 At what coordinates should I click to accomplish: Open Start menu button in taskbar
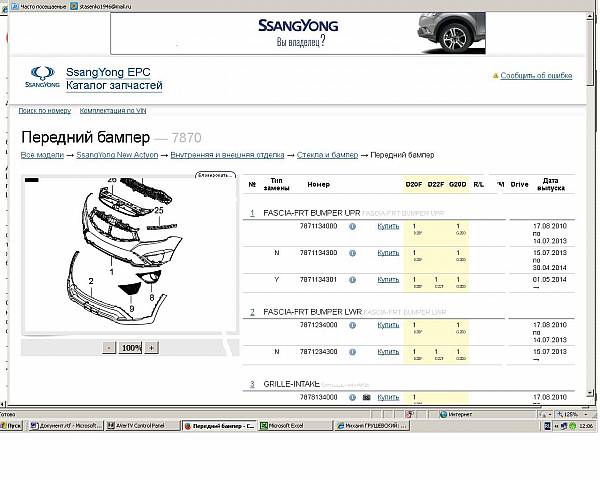point(11,426)
